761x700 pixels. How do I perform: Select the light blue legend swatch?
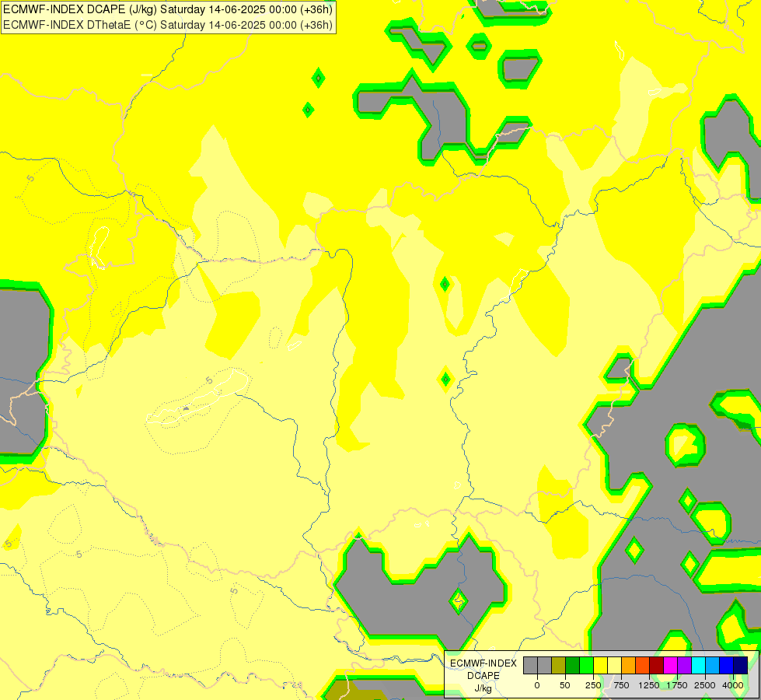point(713,666)
